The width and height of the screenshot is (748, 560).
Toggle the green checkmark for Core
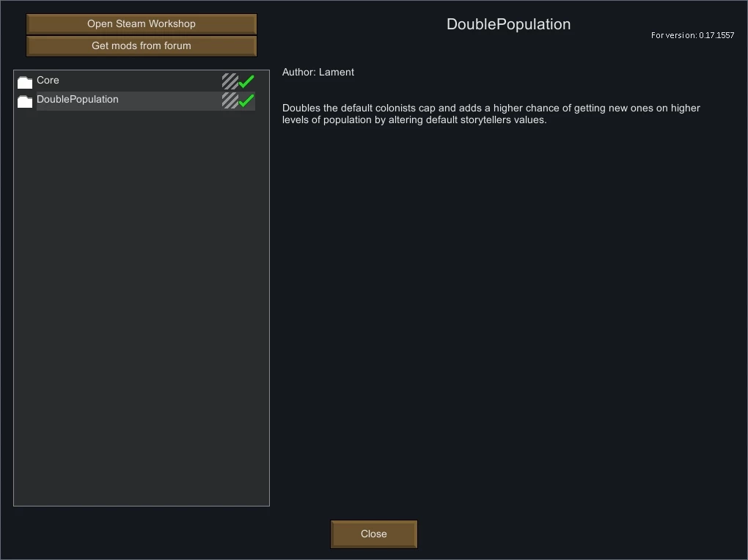coord(246,81)
